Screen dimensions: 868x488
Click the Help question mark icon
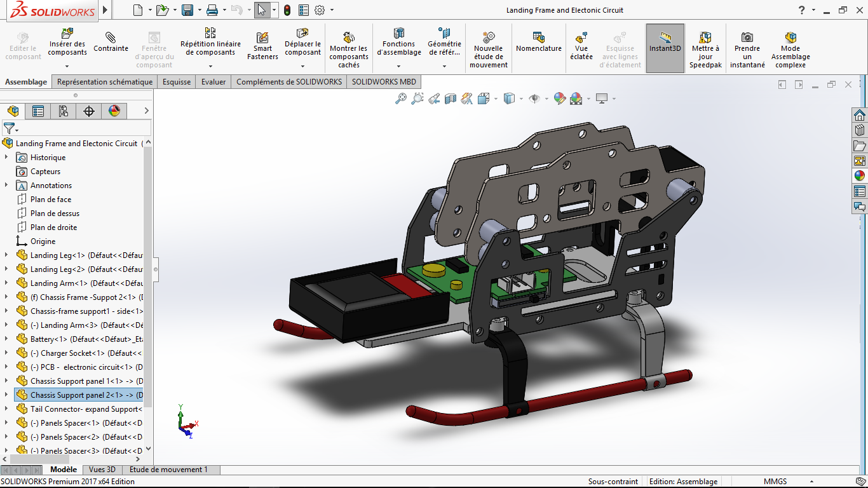coord(802,10)
